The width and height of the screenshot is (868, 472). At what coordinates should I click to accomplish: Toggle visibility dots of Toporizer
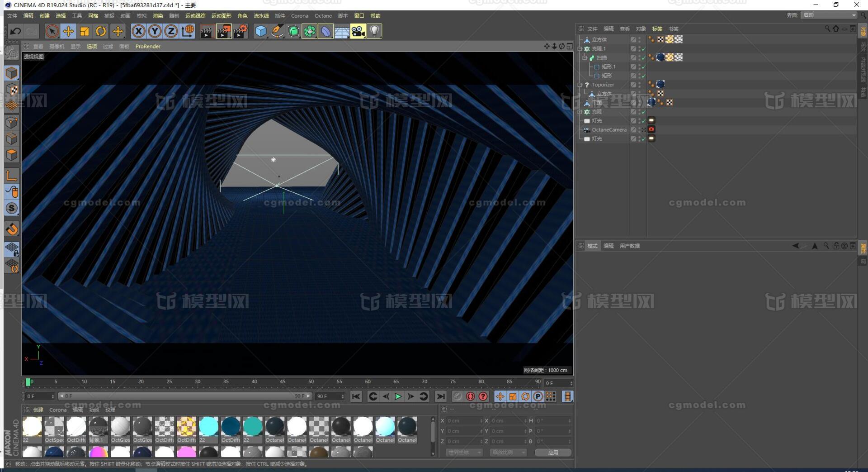[x=639, y=85]
